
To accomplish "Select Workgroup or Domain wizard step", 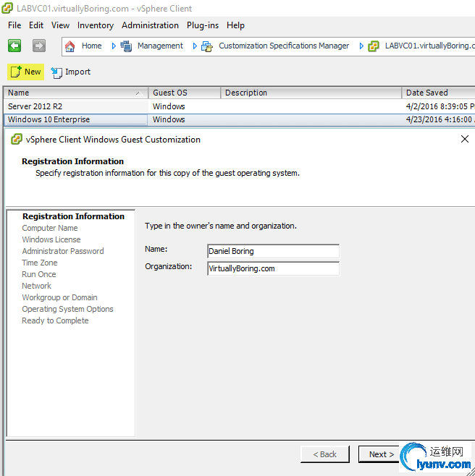I will (59, 297).
